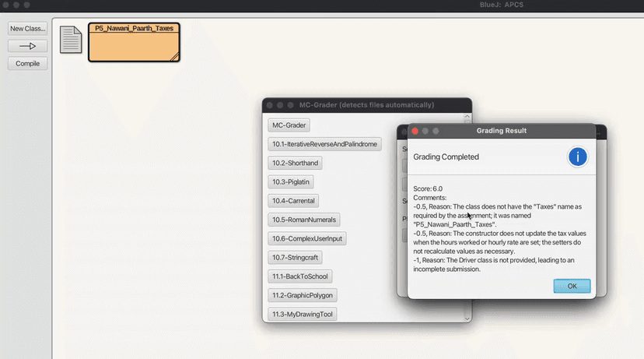Select the 10.2-Shorthand assignment
The image size is (644, 359).
[x=295, y=164]
